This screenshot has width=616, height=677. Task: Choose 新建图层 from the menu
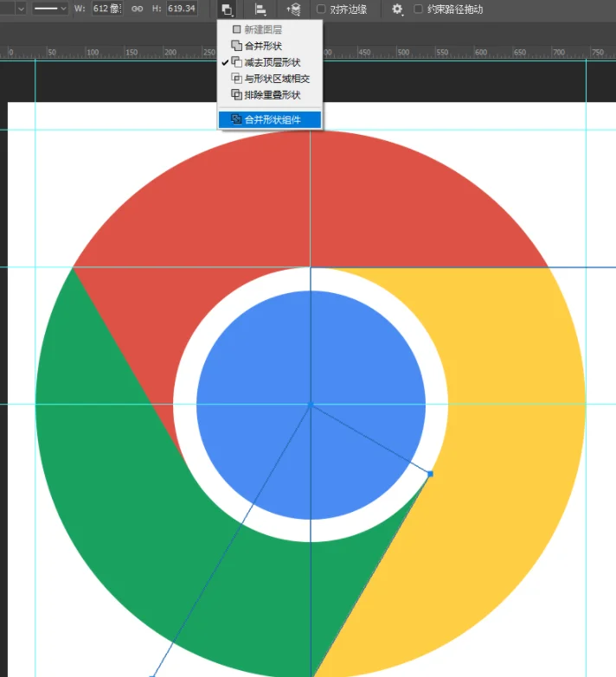pyautogui.click(x=270, y=29)
